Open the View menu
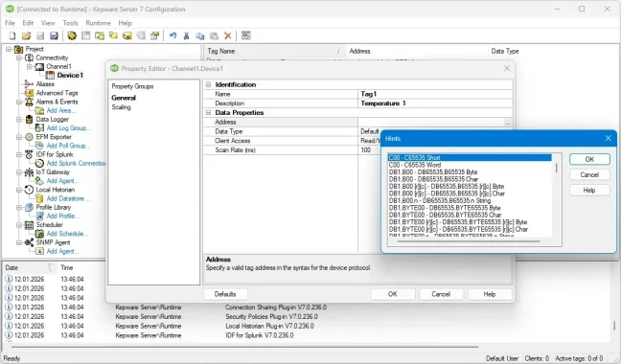 48,23
